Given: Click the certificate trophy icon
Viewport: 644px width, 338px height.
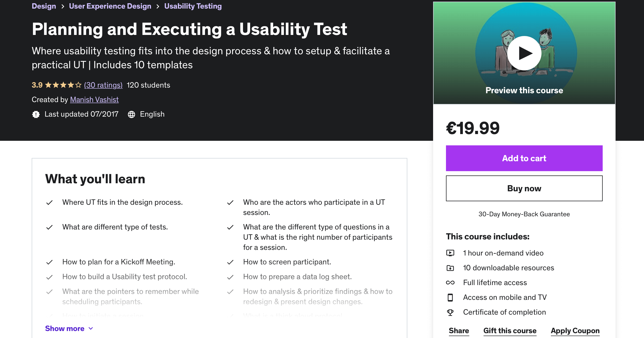Looking at the screenshot, I should click(x=450, y=312).
